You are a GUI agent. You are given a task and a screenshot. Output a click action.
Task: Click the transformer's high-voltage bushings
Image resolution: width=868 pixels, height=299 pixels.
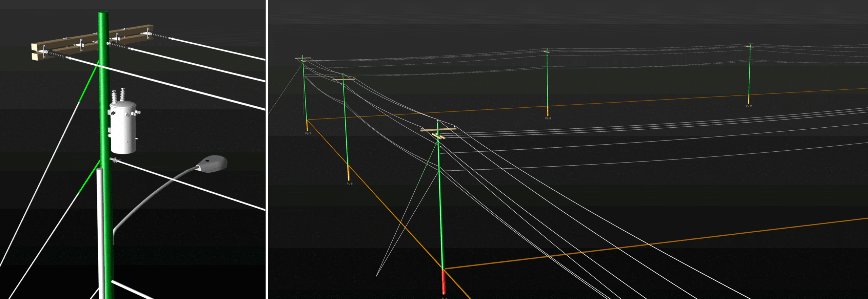click(119, 95)
